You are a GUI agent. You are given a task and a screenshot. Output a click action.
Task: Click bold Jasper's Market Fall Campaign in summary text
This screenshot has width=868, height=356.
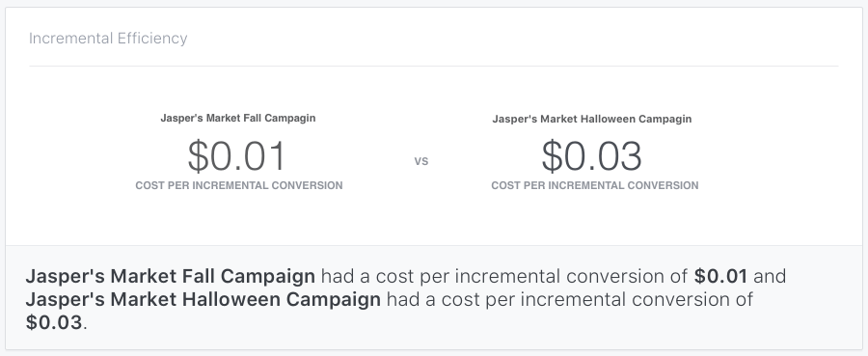pos(171,276)
